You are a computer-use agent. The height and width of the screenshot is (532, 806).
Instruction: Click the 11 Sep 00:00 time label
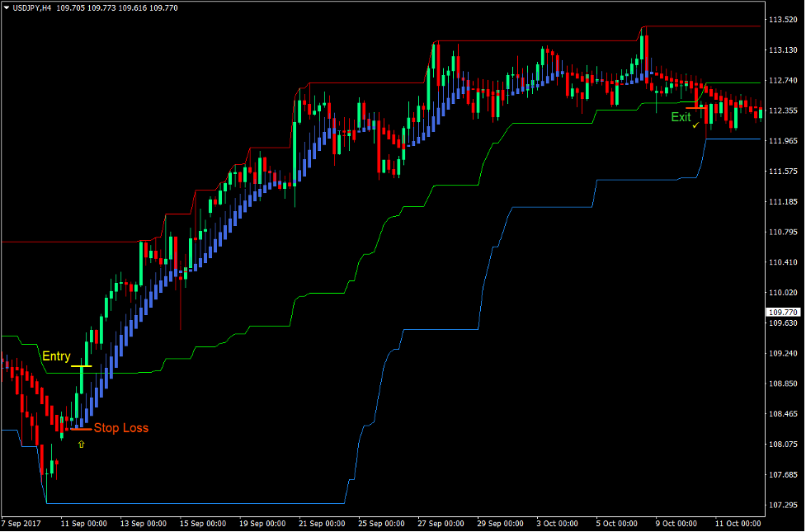coord(84,524)
